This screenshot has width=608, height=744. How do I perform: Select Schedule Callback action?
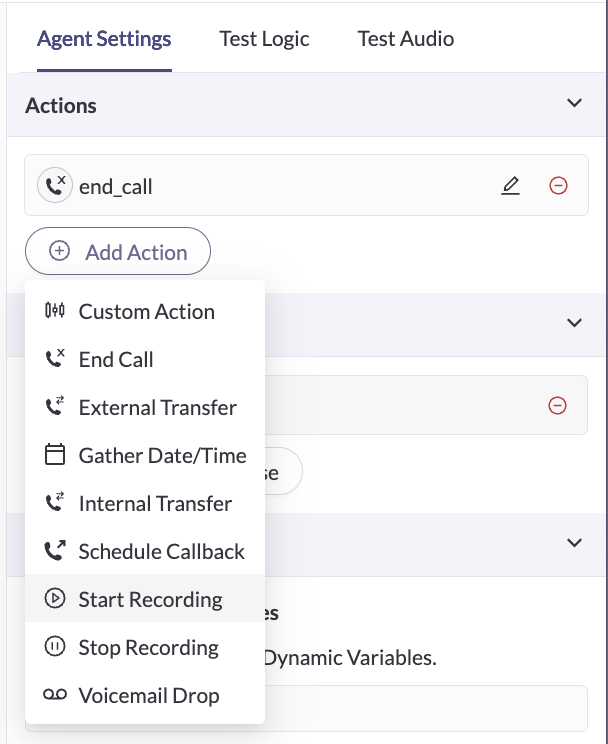pos(145,551)
